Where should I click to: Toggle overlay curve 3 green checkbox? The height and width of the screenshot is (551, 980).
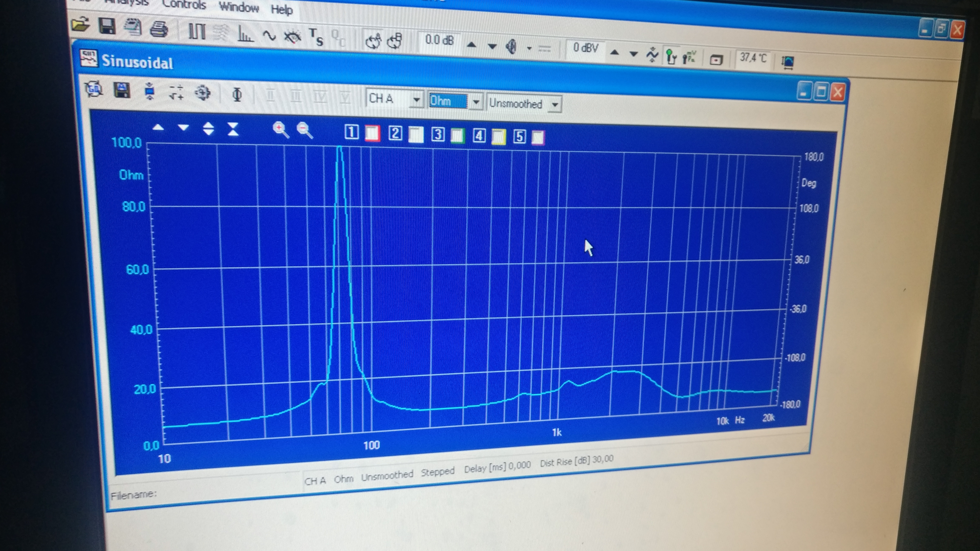tap(457, 135)
